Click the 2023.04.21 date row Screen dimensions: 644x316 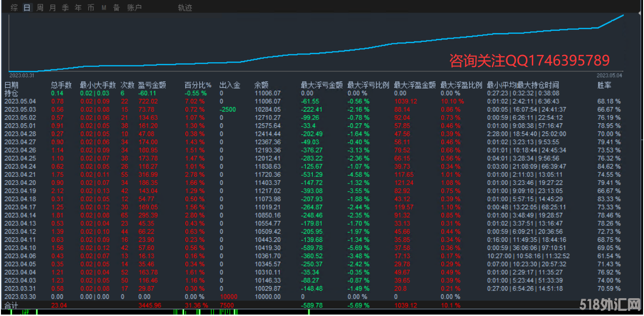click(20, 174)
